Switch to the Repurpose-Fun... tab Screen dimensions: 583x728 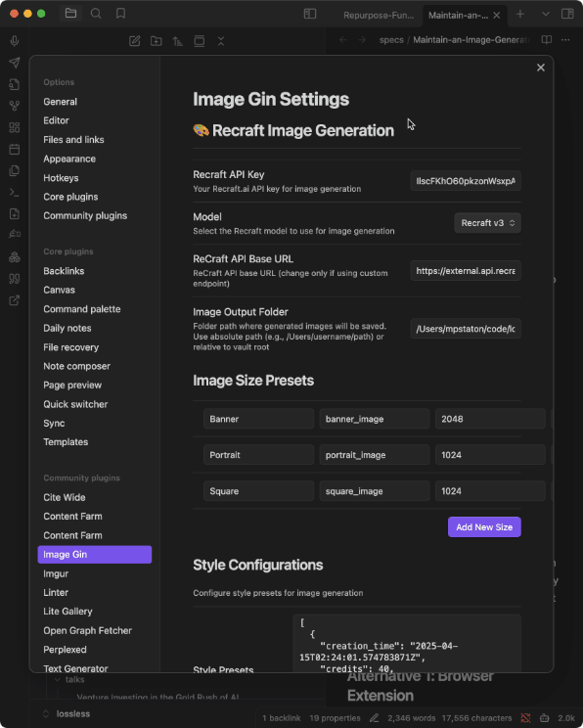(379, 16)
